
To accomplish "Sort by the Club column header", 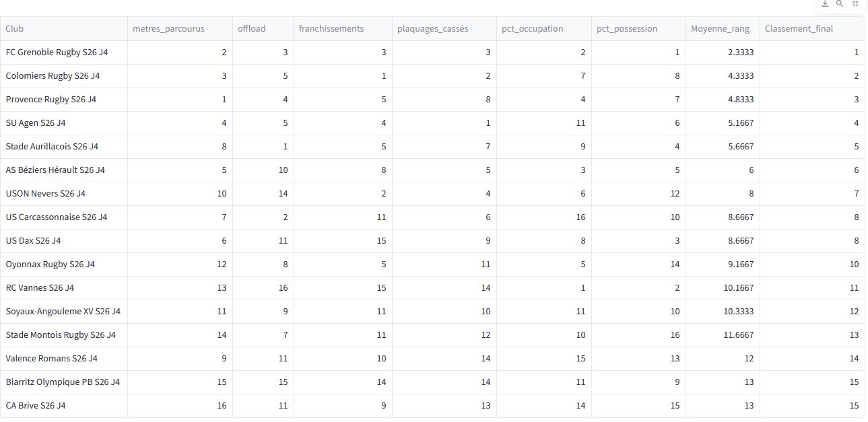I will [15, 28].
